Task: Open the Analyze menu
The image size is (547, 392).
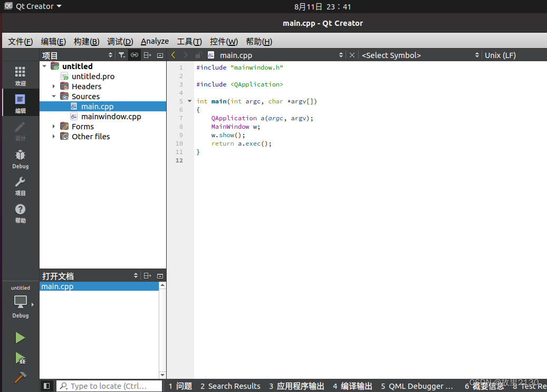Action: click(155, 42)
